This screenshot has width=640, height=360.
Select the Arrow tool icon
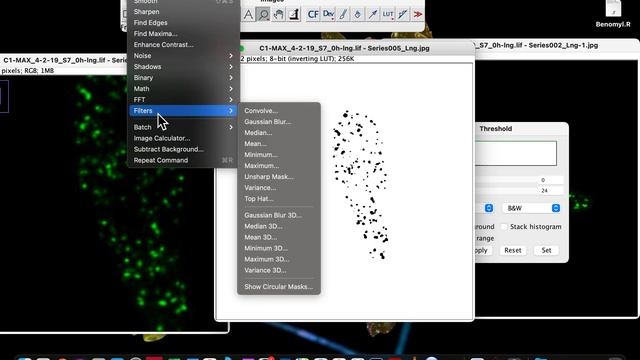coord(373,15)
